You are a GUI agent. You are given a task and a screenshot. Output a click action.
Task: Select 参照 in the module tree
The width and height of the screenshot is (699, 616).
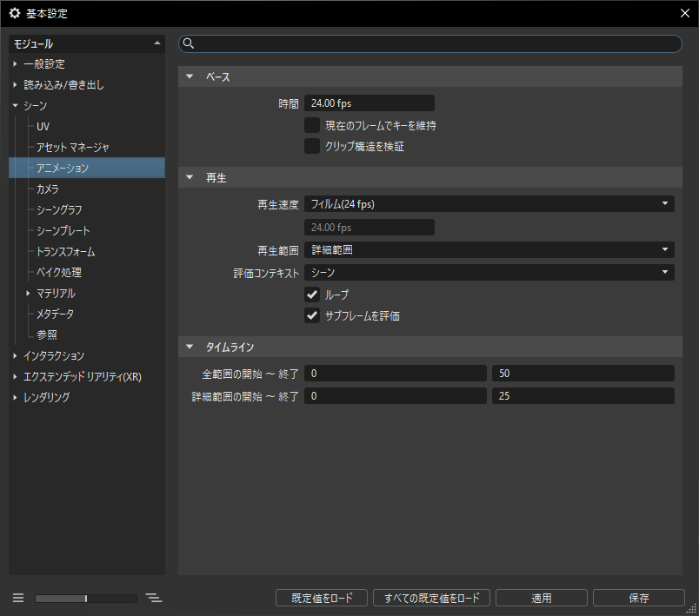(47, 334)
